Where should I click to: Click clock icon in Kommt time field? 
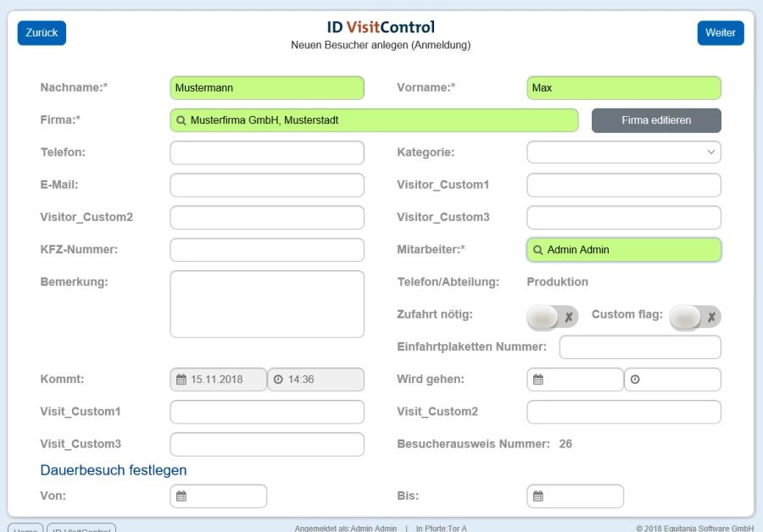pyautogui.click(x=278, y=380)
